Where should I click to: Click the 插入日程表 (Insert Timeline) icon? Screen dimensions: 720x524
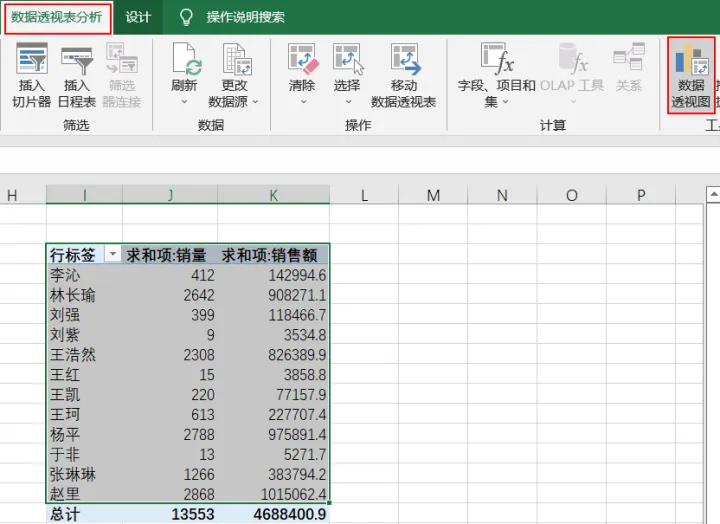(x=76, y=59)
